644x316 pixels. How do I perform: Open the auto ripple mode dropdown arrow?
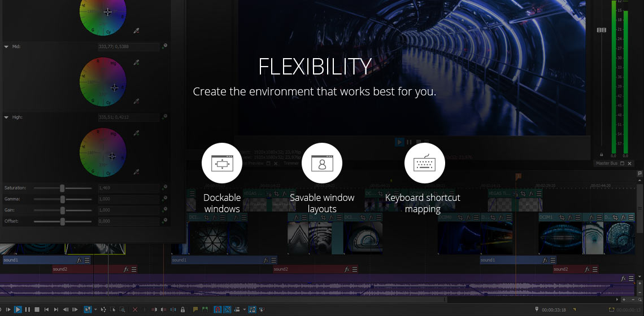click(x=245, y=309)
